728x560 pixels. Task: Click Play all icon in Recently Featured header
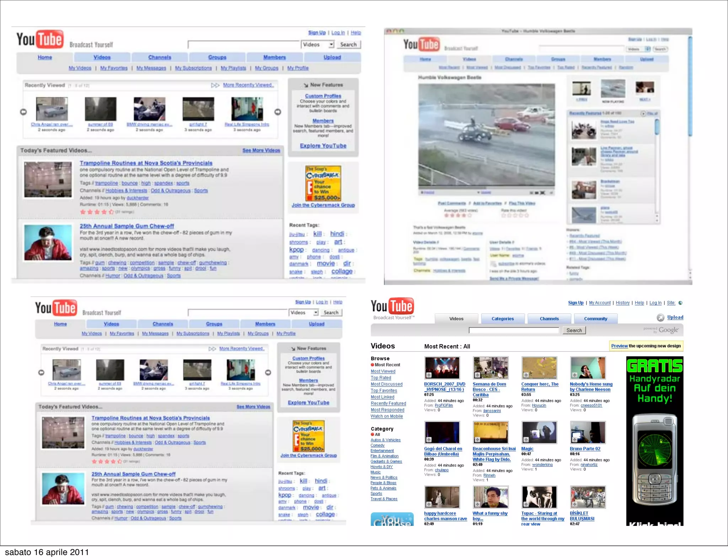(x=643, y=114)
